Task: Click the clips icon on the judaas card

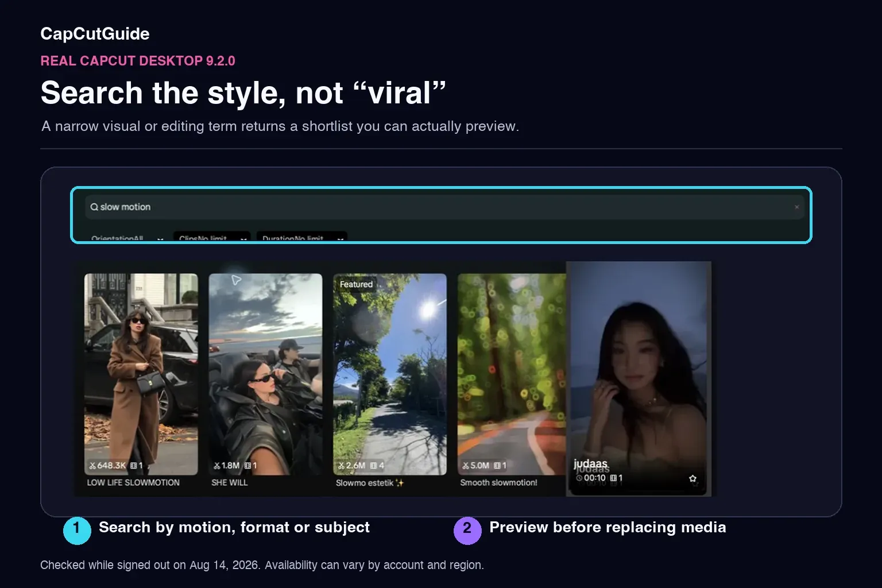Action: [x=613, y=478]
